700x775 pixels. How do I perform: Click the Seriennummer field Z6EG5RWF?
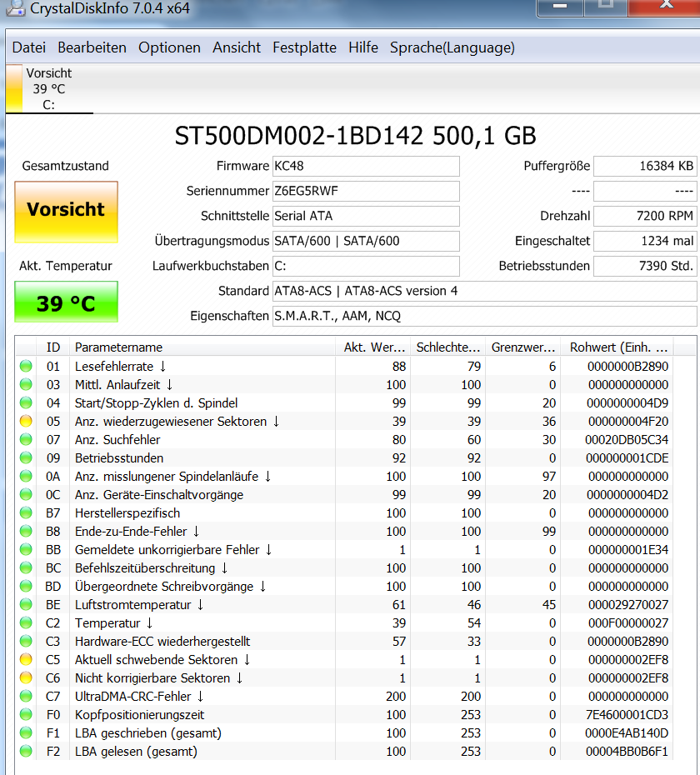point(366,192)
